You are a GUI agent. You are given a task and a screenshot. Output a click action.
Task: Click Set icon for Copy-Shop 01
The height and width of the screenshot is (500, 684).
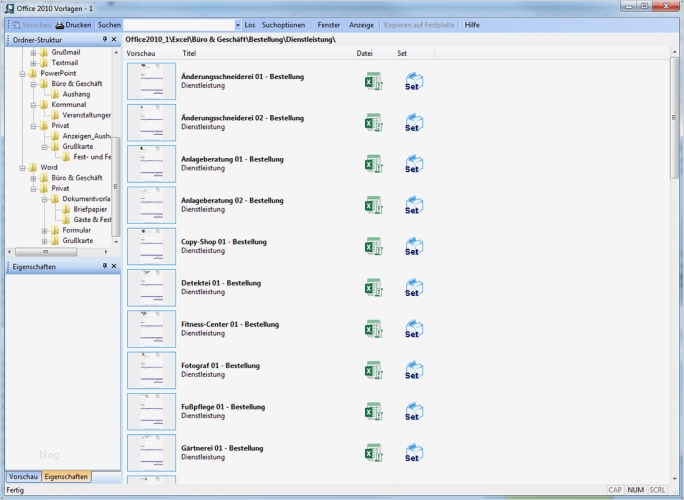(414, 247)
